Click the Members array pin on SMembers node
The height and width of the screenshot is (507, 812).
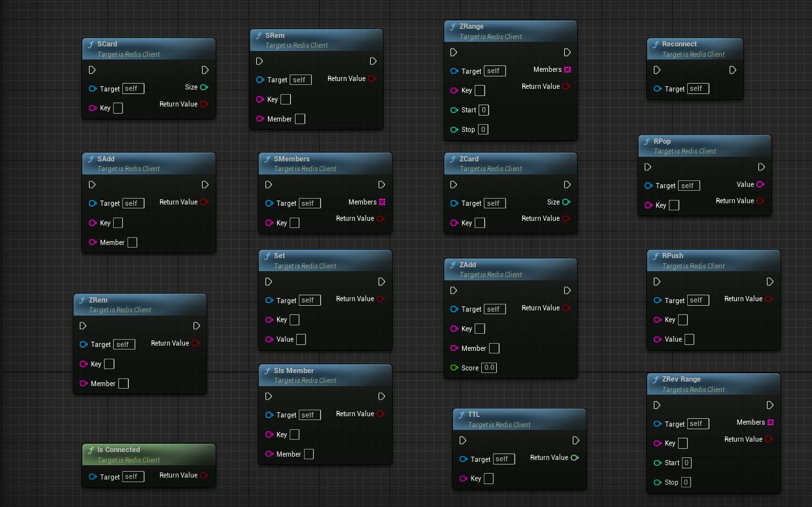click(382, 202)
